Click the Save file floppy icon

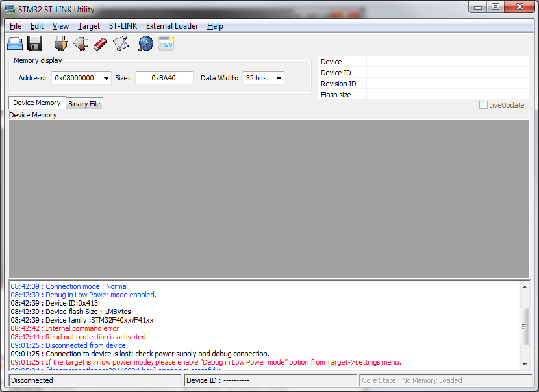click(34, 43)
